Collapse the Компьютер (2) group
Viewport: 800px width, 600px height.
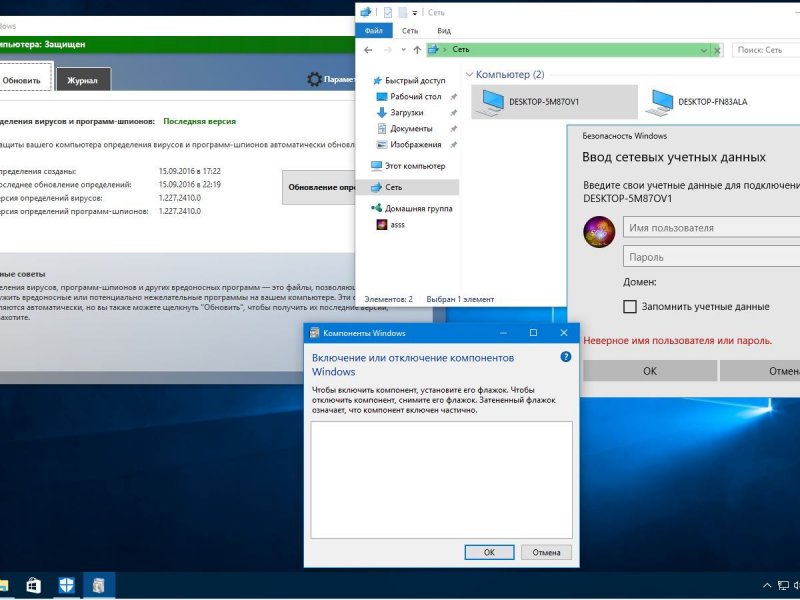coord(469,74)
